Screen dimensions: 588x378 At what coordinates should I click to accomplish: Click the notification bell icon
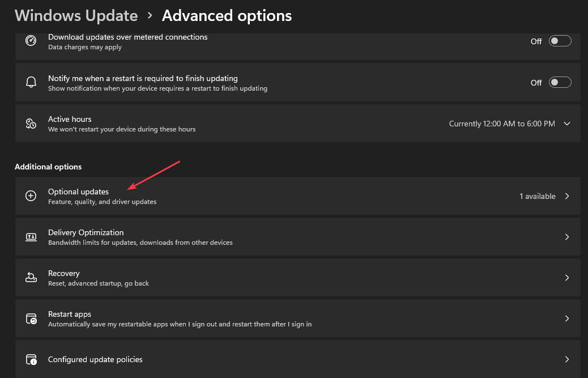click(x=31, y=82)
